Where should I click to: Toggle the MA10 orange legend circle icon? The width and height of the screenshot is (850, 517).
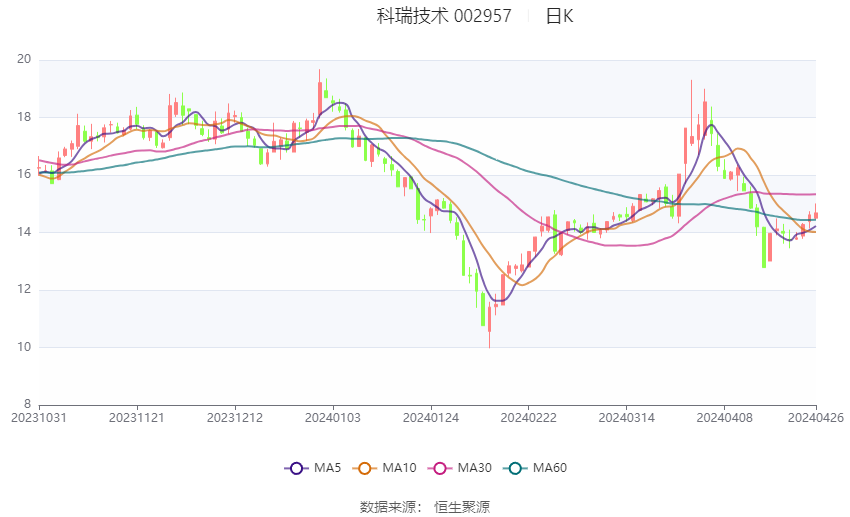[x=364, y=468]
